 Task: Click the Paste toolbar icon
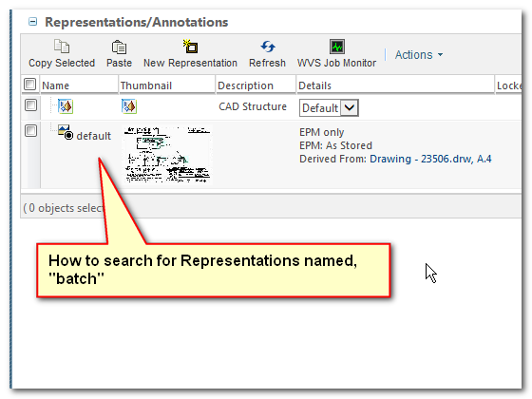tap(119, 47)
